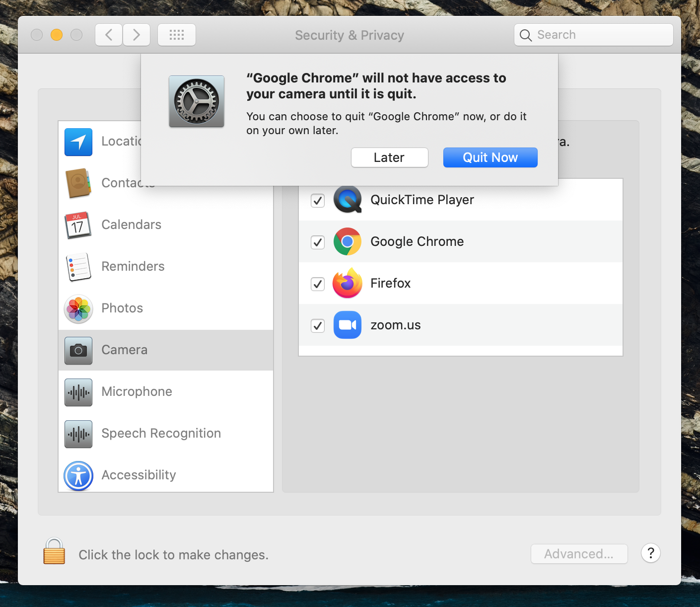This screenshot has width=700, height=607.
Task: Select Calendars label in privacy list
Action: [132, 225]
